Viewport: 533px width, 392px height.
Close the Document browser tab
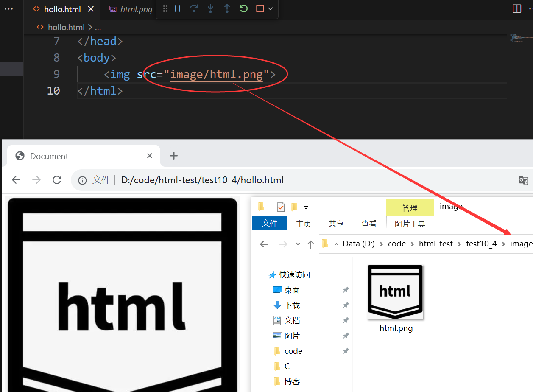150,156
